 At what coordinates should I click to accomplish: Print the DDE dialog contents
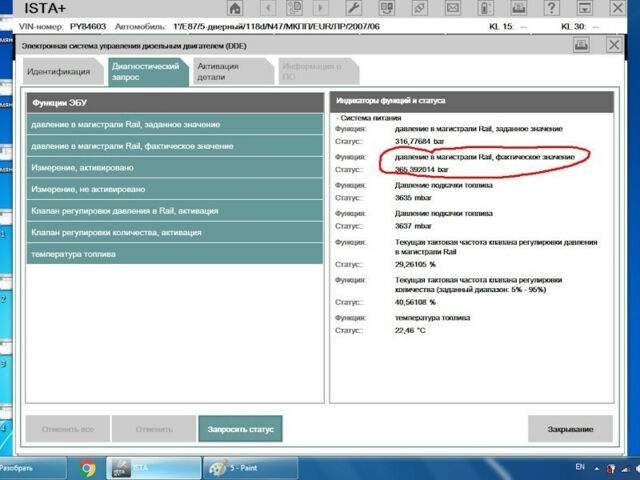coord(581,44)
